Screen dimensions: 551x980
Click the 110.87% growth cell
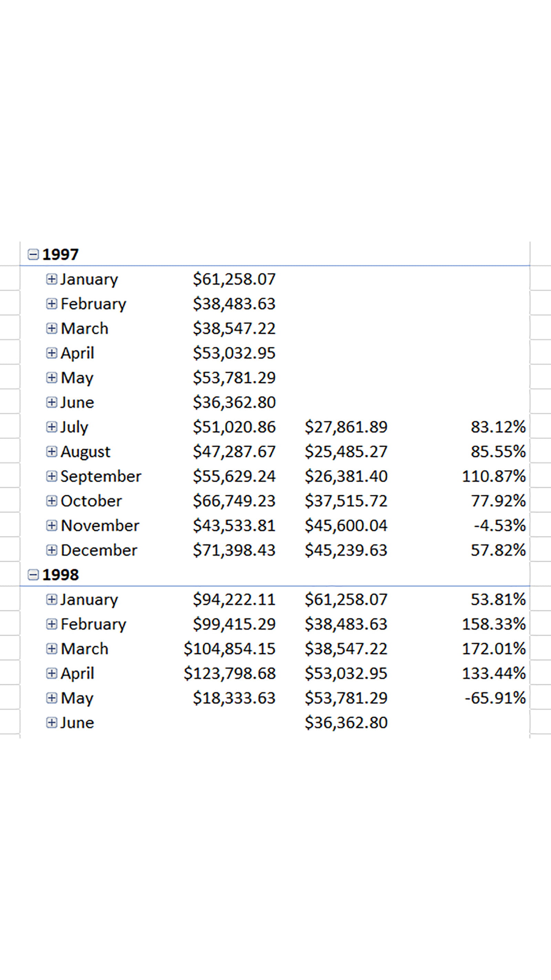click(x=493, y=476)
